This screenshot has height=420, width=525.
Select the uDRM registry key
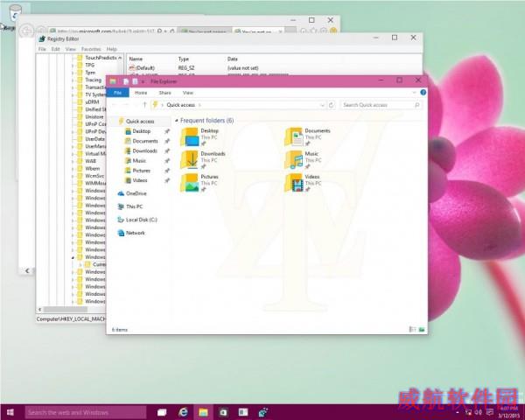[92, 102]
